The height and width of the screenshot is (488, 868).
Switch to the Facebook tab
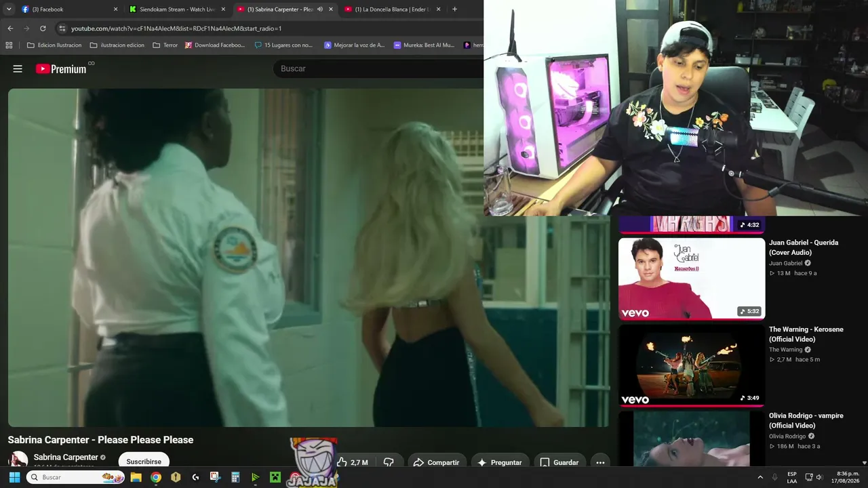67,9
